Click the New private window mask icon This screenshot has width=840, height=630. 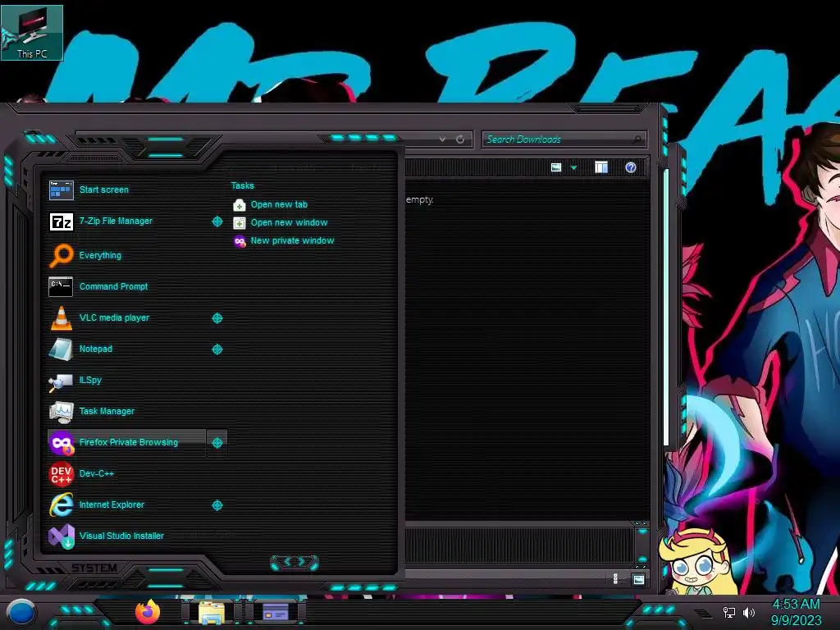coord(240,241)
